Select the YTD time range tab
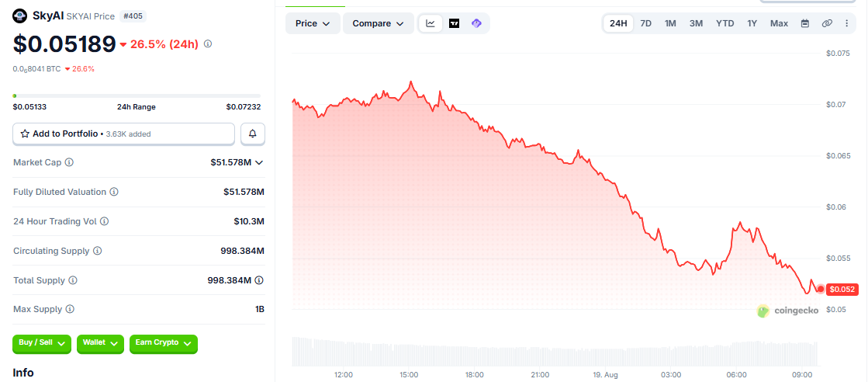Viewport: 868px width, 382px height. [724, 23]
